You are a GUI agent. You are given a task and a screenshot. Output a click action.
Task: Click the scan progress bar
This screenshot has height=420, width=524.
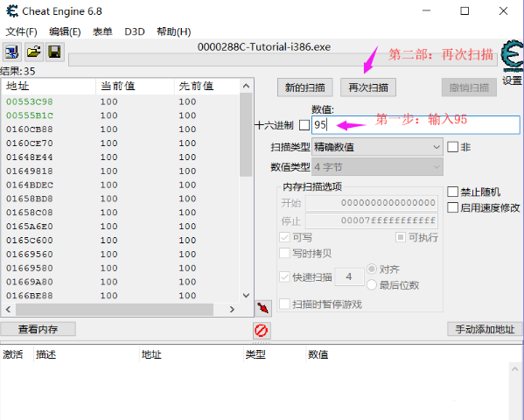[x=283, y=59]
